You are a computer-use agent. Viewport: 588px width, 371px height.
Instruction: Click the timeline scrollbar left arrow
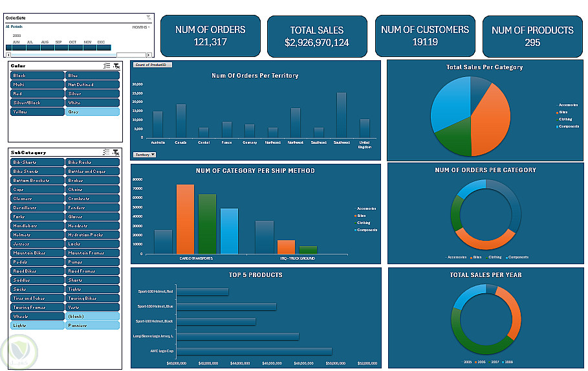pyautogui.click(x=8, y=55)
